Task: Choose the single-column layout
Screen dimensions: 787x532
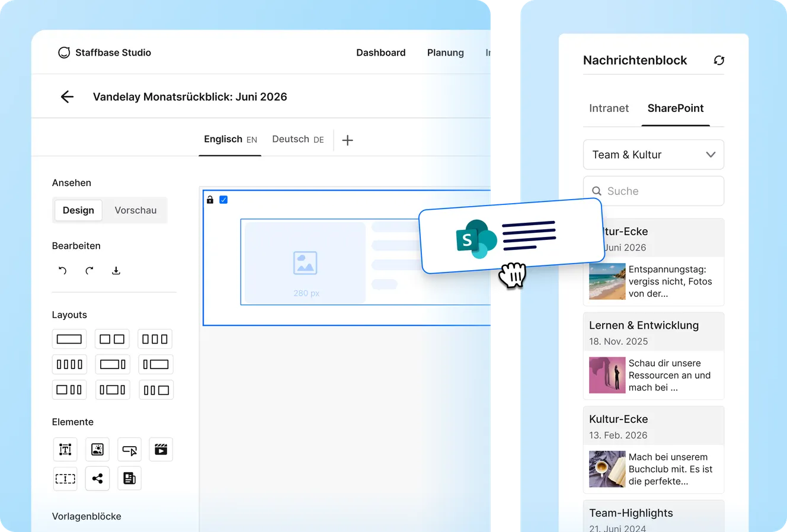Action: pos(69,339)
